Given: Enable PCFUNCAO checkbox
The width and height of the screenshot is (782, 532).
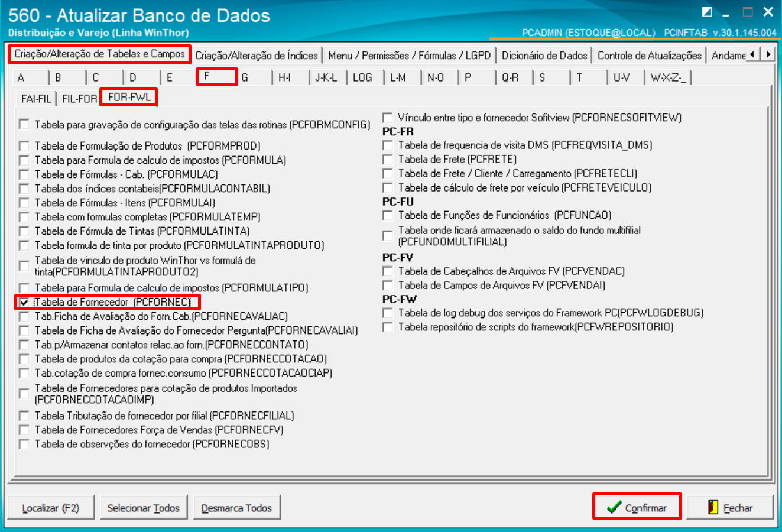Looking at the screenshot, I should pos(388,215).
